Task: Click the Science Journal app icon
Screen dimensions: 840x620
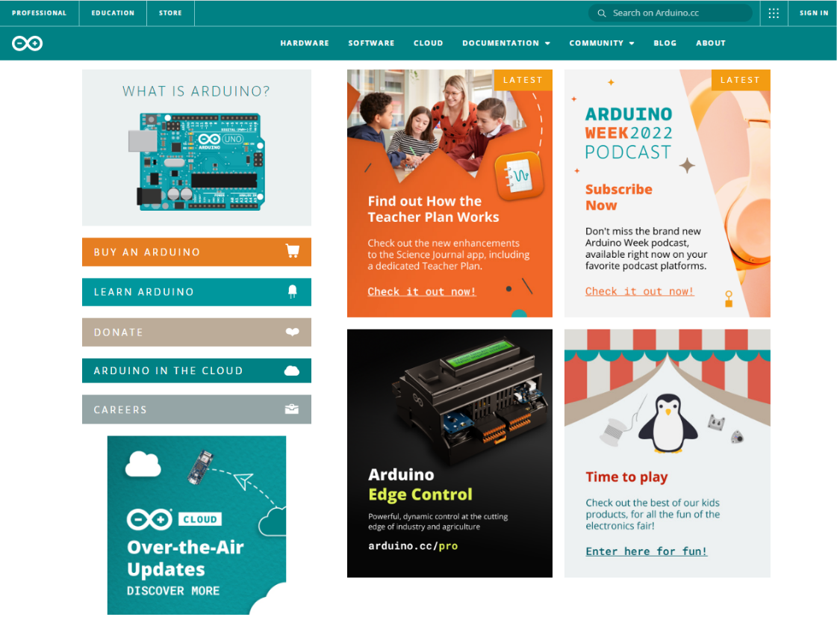Action: (518, 176)
